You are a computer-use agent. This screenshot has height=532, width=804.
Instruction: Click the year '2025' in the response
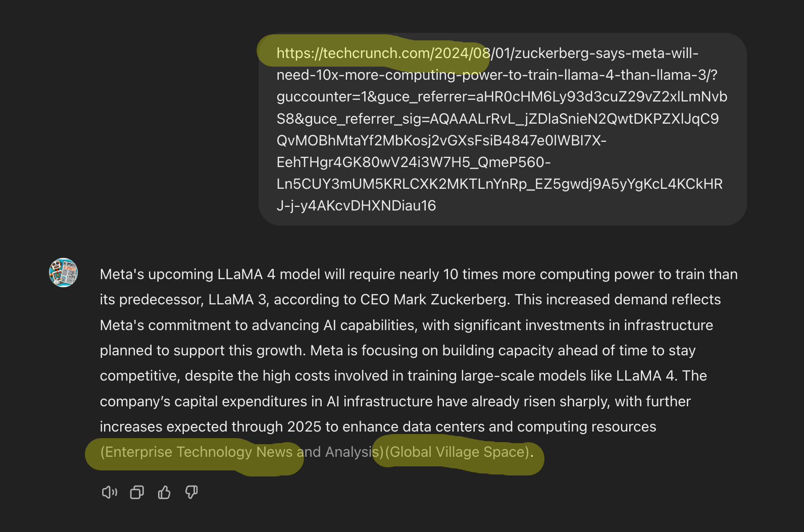(304, 427)
